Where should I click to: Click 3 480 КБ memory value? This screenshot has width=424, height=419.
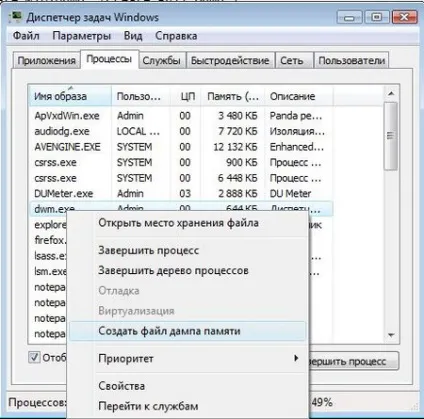pos(238,116)
